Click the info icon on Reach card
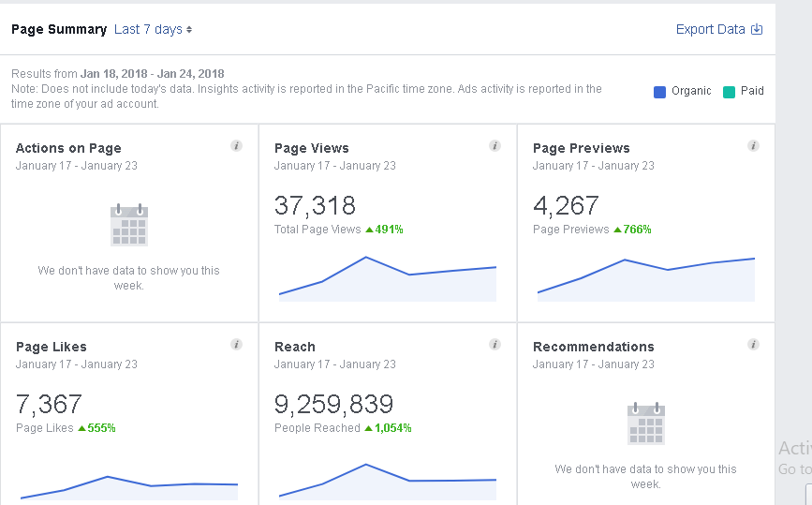The height and width of the screenshot is (505, 812). click(x=495, y=345)
